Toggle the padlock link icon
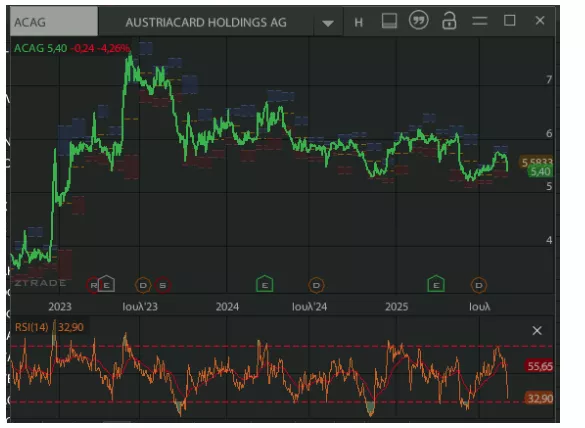585x428 pixels. (449, 21)
